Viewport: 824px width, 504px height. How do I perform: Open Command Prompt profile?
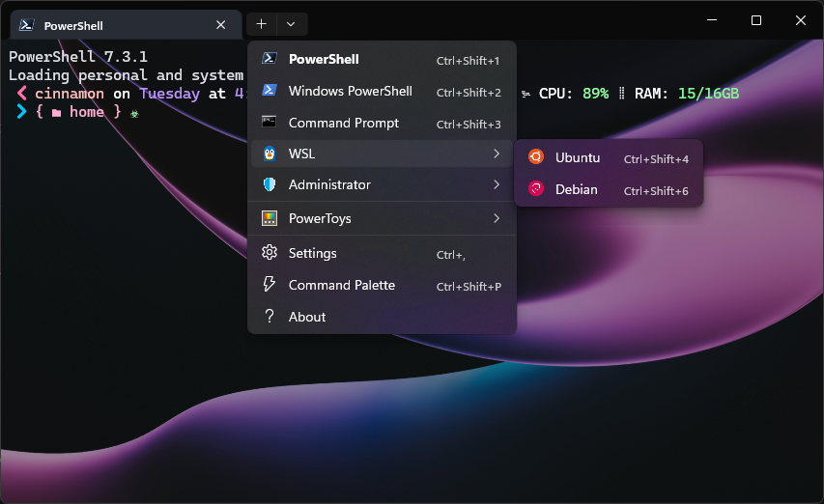coord(382,123)
